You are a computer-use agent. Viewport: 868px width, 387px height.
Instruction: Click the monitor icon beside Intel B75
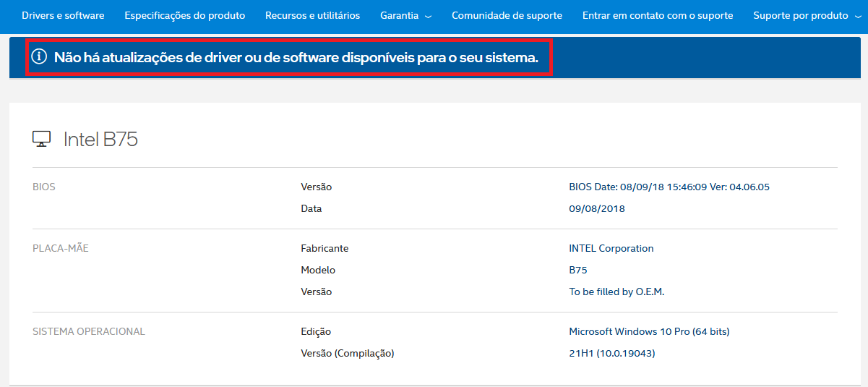(42, 139)
